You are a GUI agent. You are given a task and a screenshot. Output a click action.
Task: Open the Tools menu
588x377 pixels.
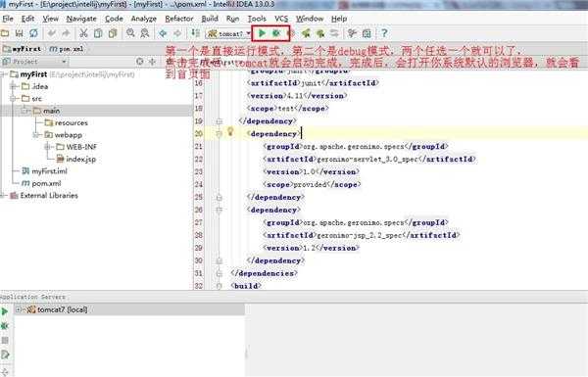257,19
